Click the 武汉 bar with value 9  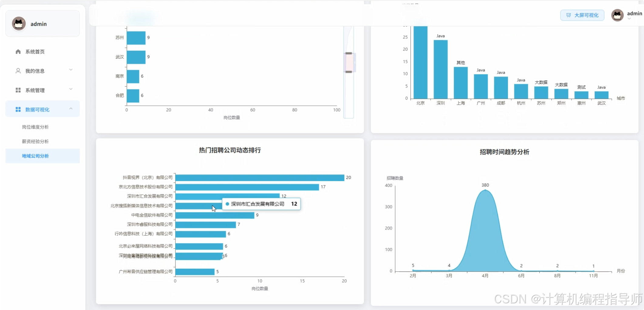[x=136, y=57]
